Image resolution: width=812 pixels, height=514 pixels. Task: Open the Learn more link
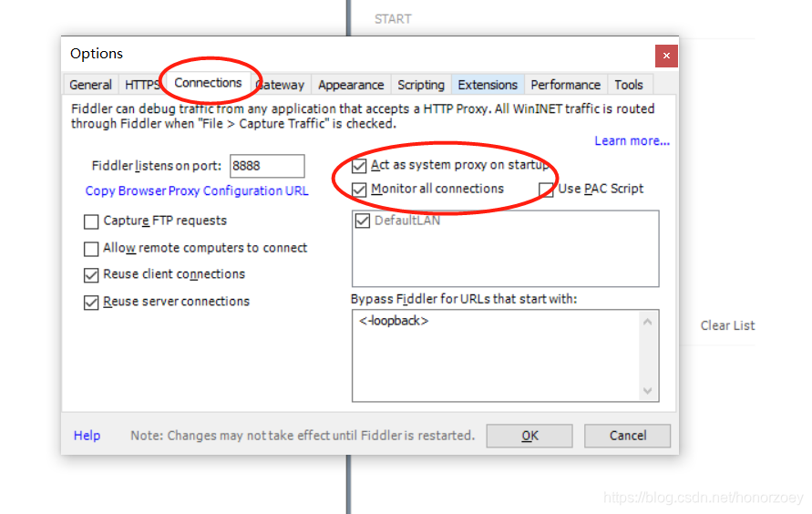click(x=632, y=140)
